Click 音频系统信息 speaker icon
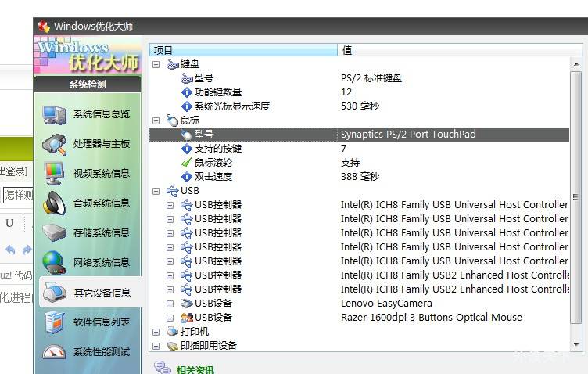 (54, 203)
